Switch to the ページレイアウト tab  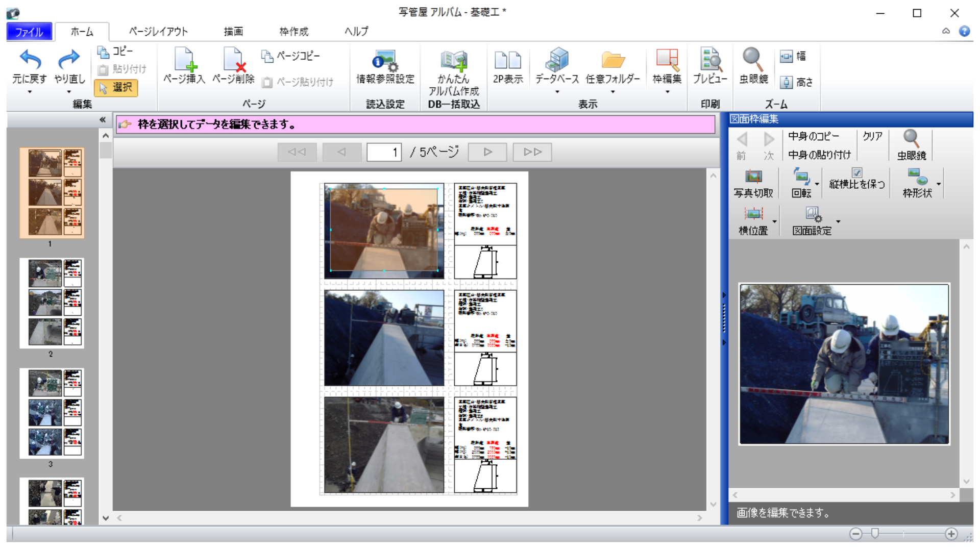click(x=158, y=32)
